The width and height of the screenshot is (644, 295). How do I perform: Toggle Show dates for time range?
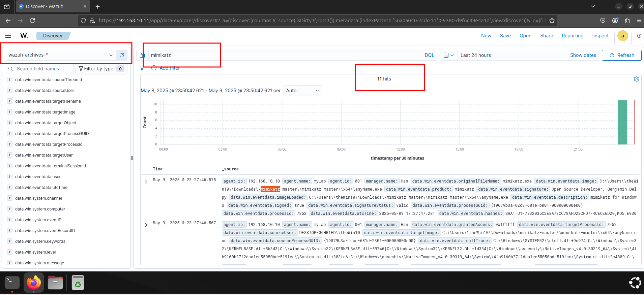[583, 55]
